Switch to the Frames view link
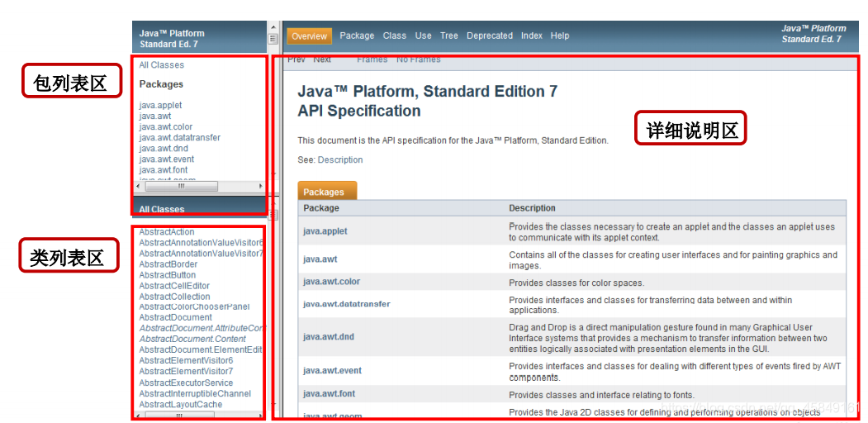This screenshot has width=868, height=423. pos(372,59)
